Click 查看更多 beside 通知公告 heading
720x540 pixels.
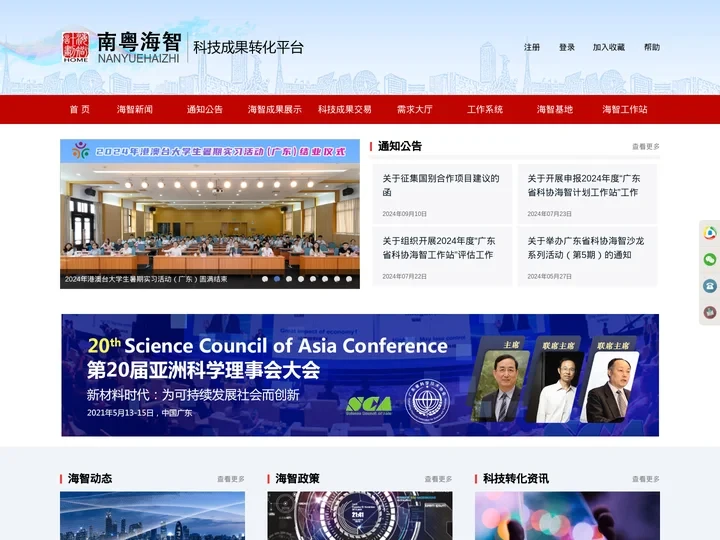[x=646, y=146]
